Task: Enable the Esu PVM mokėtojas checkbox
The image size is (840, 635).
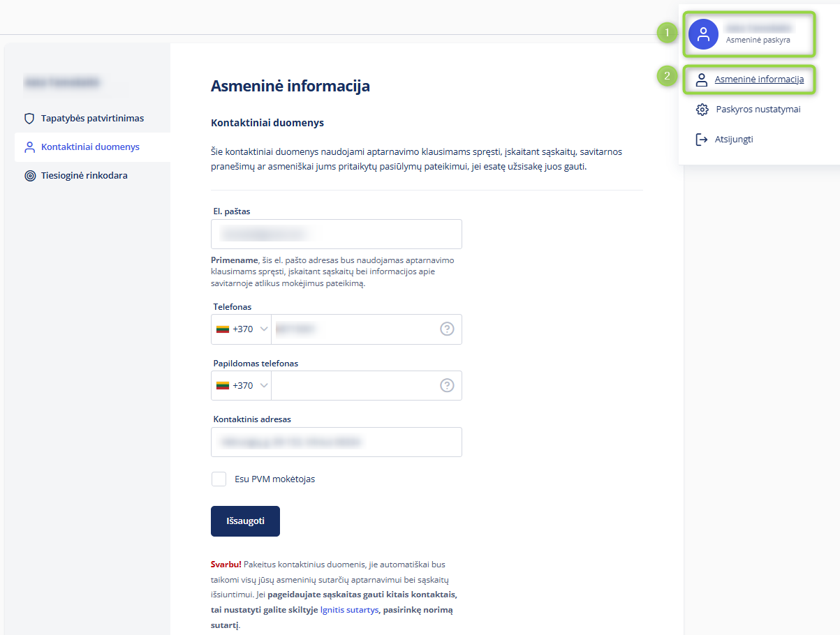Action: click(x=219, y=479)
